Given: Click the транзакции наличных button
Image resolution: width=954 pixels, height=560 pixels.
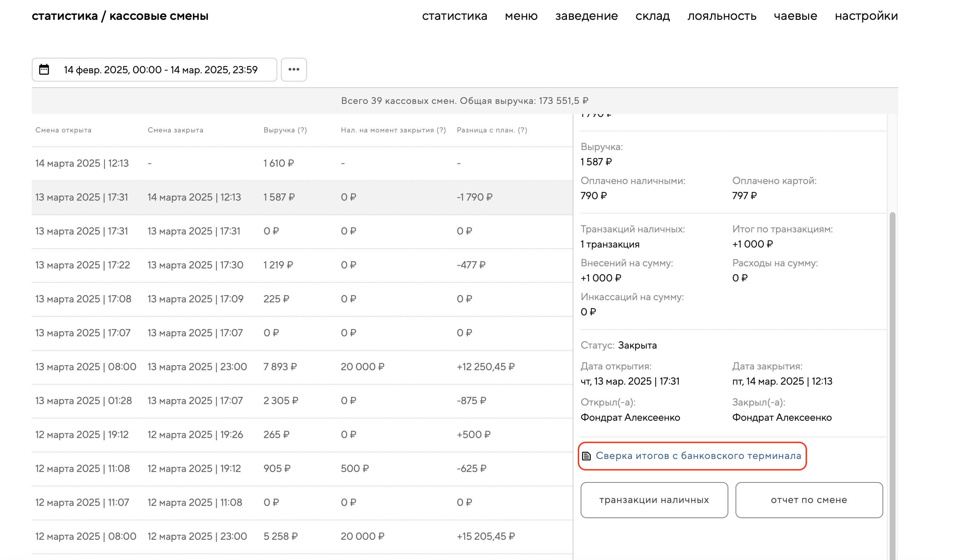Looking at the screenshot, I should click(654, 500).
